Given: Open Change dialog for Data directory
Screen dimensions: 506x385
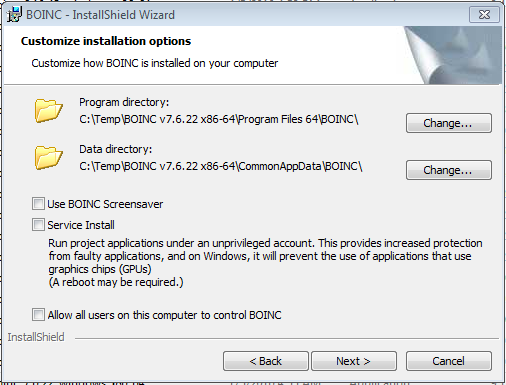Looking at the screenshot, I should point(449,170).
